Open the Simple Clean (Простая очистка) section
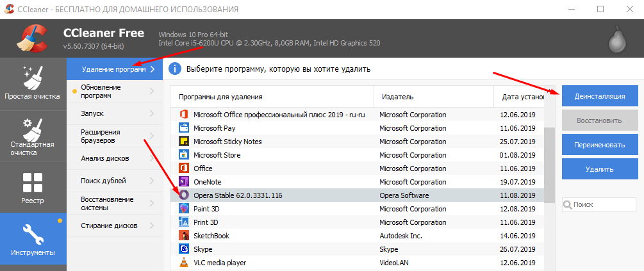This screenshot has height=271, width=644. pos(33,84)
